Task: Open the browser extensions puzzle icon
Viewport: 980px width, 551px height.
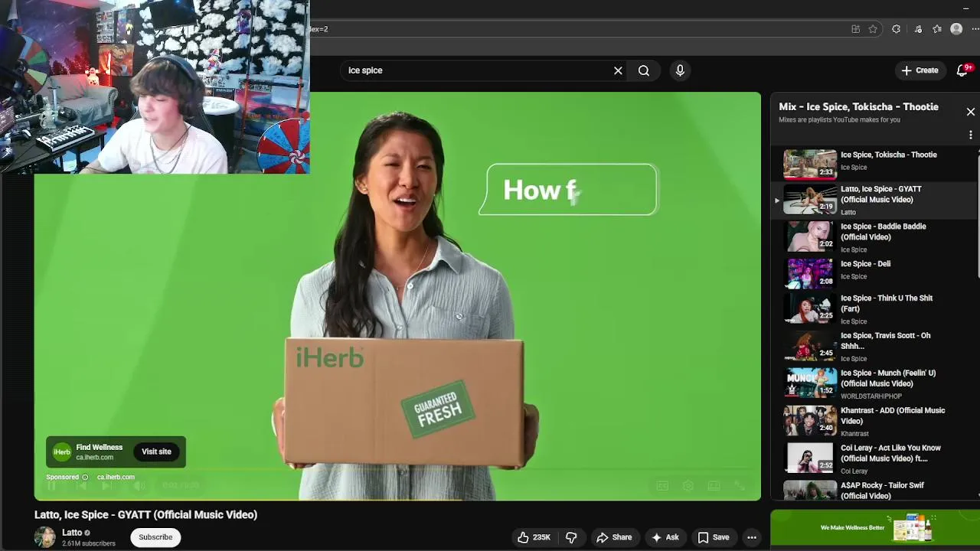Action: coord(896,29)
